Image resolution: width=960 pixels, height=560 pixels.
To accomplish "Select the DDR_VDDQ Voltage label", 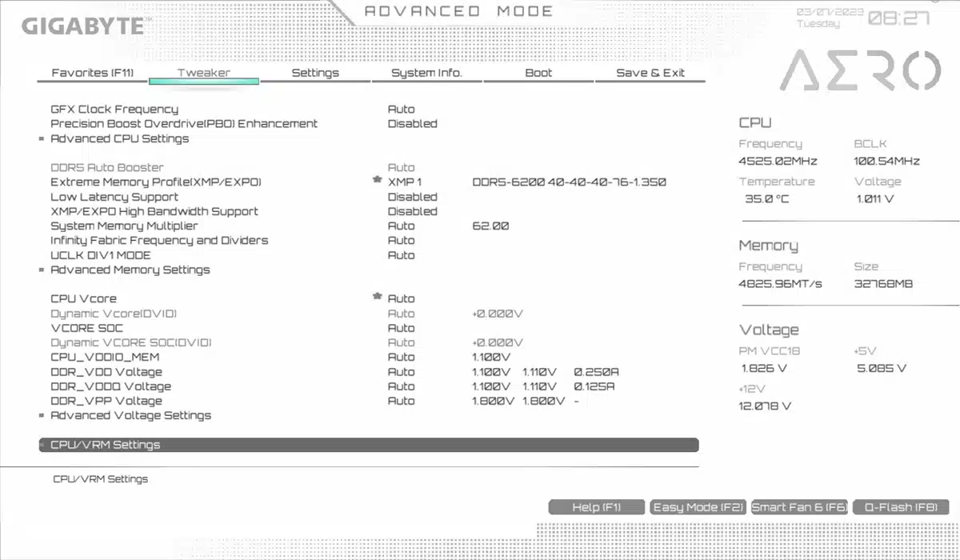I will tap(110, 386).
